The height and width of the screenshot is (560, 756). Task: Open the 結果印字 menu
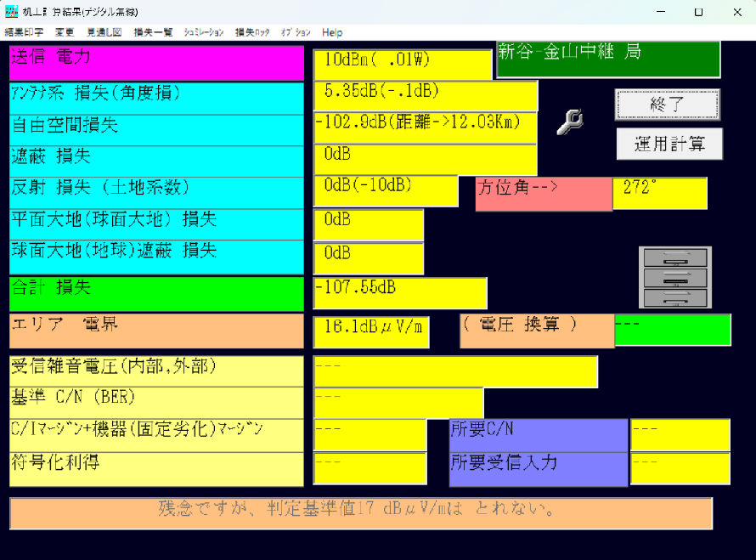pyautogui.click(x=24, y=32)
